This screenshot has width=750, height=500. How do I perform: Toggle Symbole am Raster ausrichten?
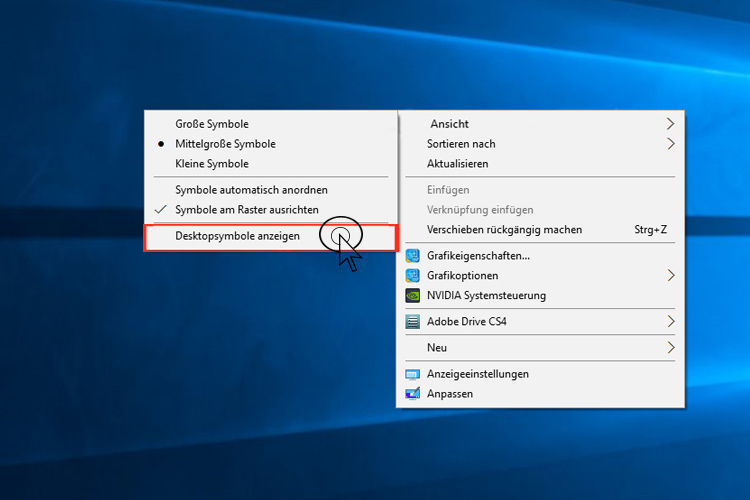coord(271,210)
